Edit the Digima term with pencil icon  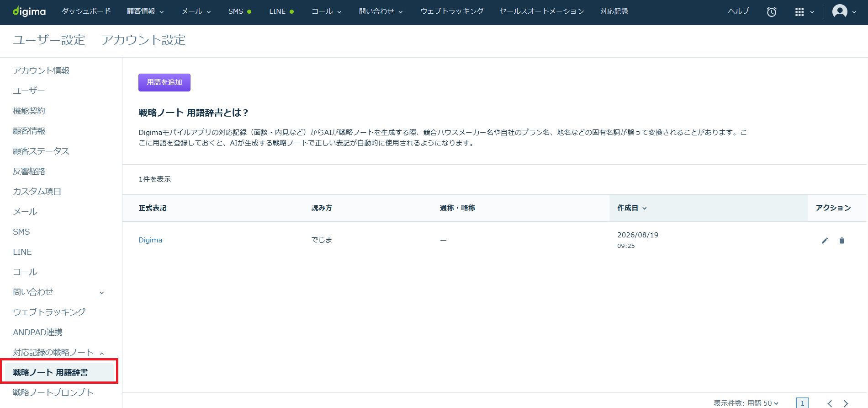point(825,241)
